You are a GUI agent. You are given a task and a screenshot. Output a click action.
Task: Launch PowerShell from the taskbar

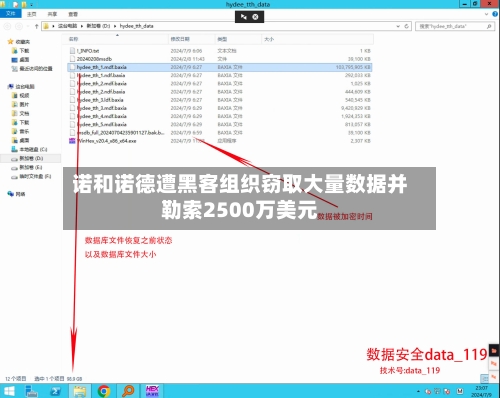pyautogui.click(x=56, y=391)
